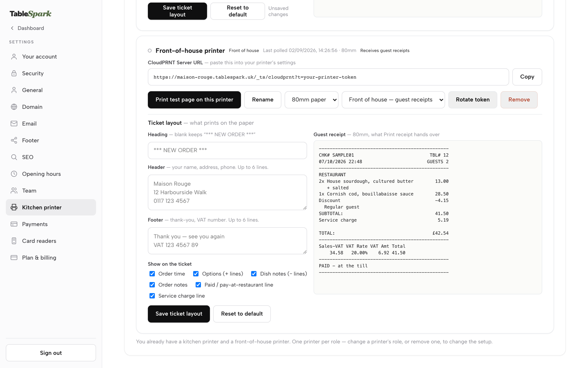588x368 pixels.
Task: Click the Email envelope icon
Action: pyautogui.click(x=14, y=124)
